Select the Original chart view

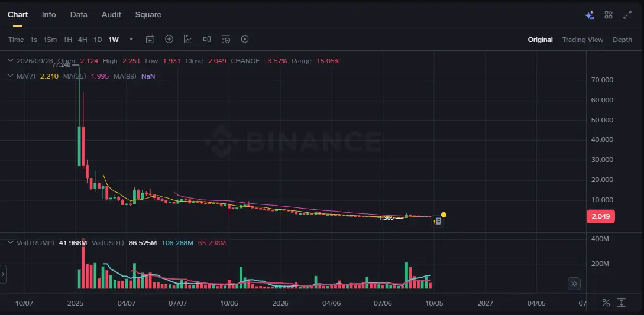point(540,40)
